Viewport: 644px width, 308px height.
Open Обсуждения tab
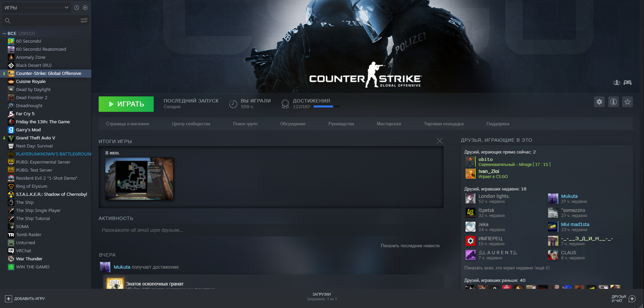tap(292, 124)
